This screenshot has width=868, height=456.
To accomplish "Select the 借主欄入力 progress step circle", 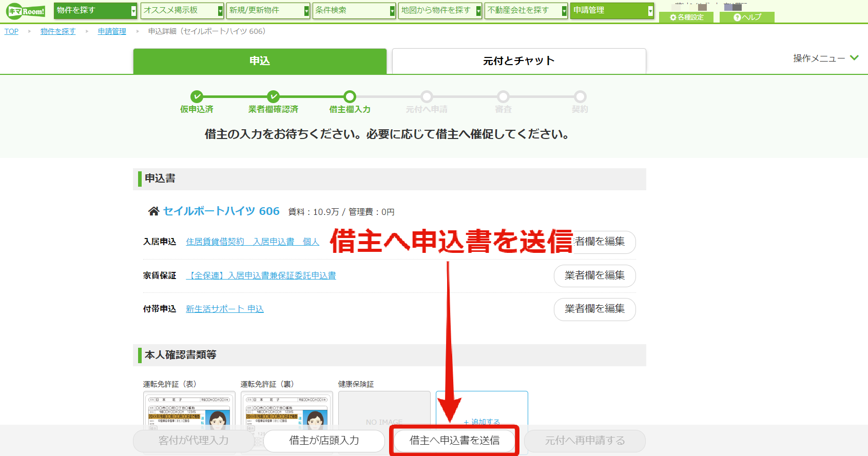I will tap(350, 96).
